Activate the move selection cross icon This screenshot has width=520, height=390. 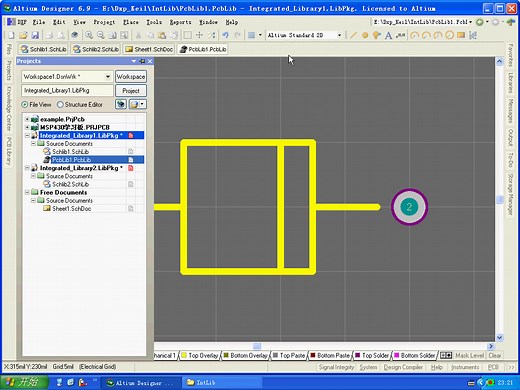tap(199, 35)
